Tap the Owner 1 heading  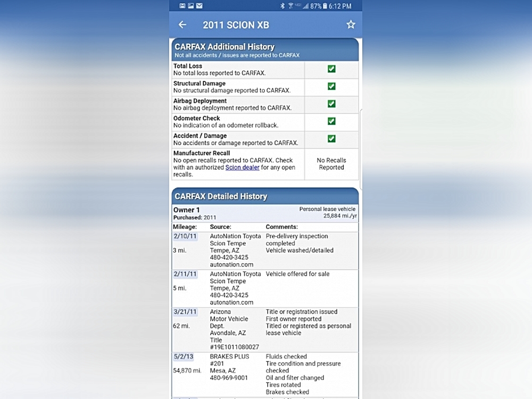(186, 210)
